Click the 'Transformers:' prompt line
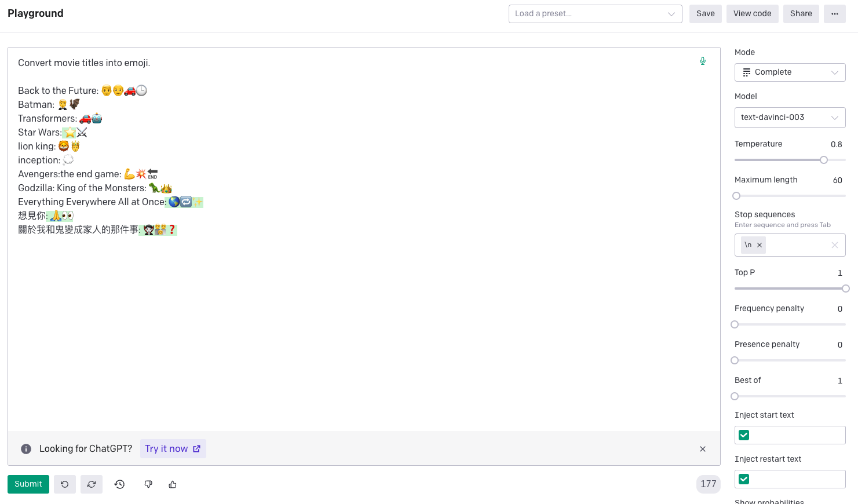This screenshot has height=504, width=858. tap(60, 119)
